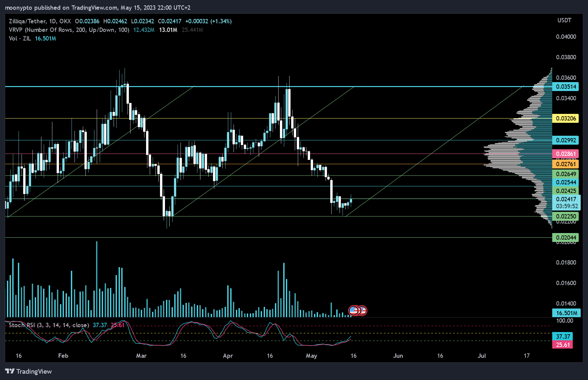
Task: Click the Stoch RSI 25.61 value label
Action: pyautogui.click(x=562, y=345)
